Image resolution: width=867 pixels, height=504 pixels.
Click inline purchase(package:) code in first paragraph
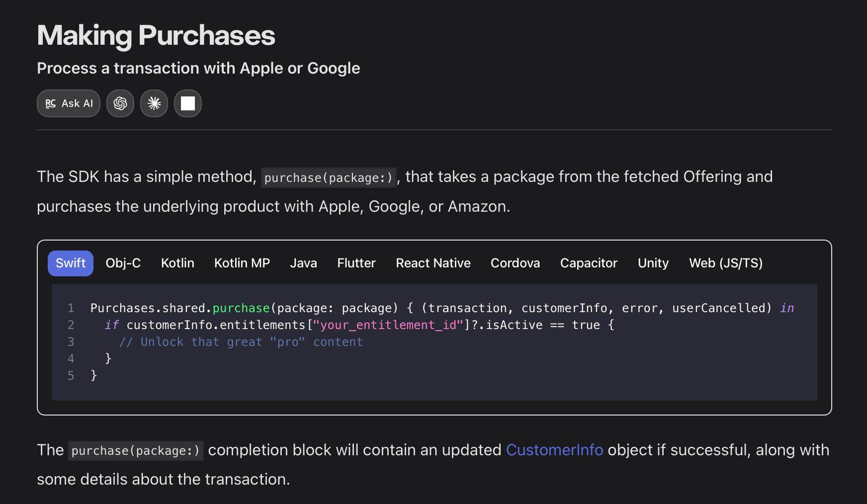329,177
